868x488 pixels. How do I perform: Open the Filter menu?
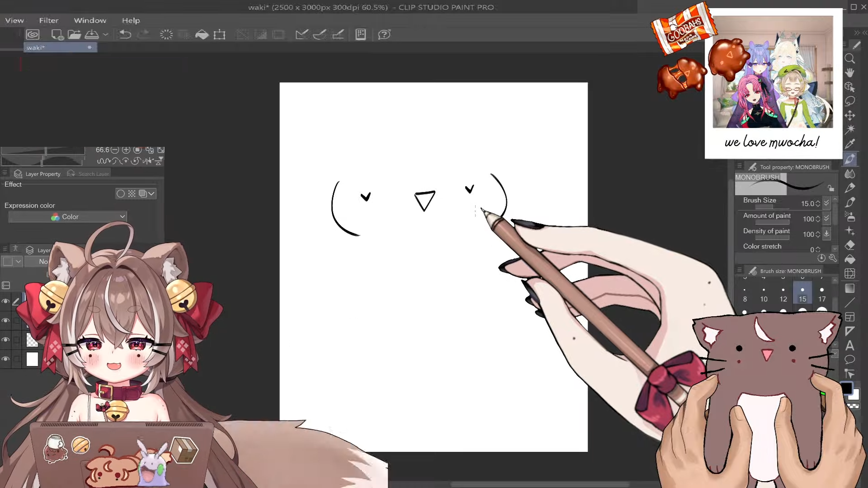tap(49, 20)
